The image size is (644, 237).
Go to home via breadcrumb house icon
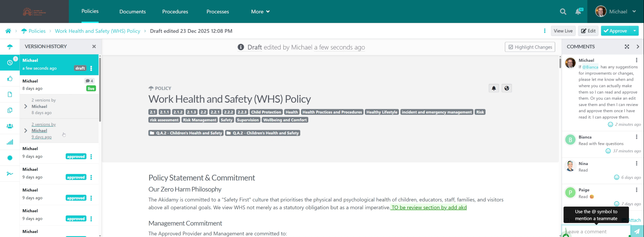[8, 31]
